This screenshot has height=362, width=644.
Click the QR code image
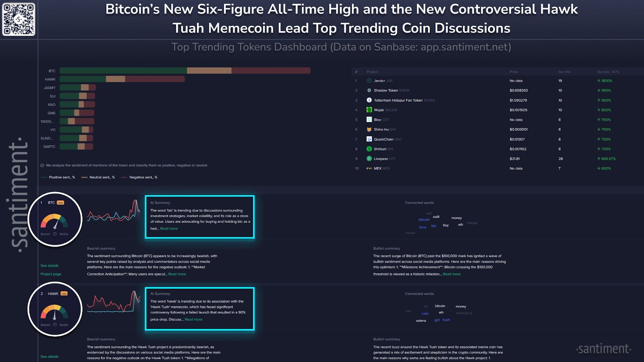click(19, 19)
